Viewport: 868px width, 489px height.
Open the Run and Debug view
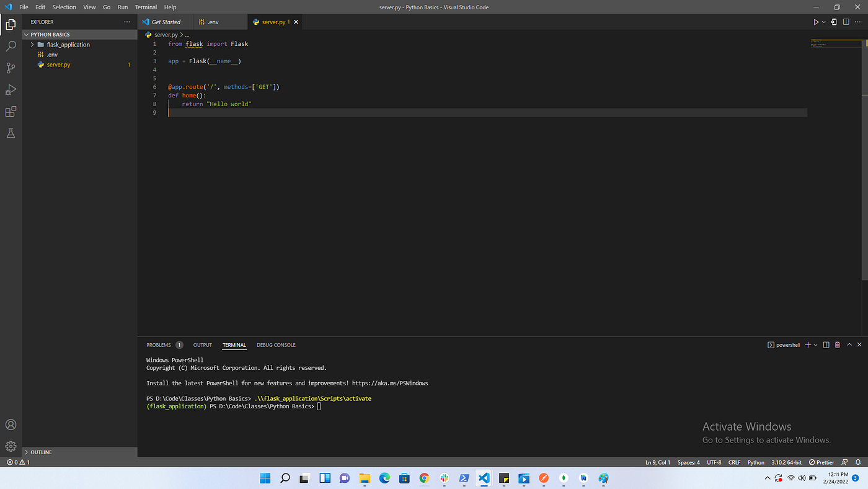click(x=11, y=90)
